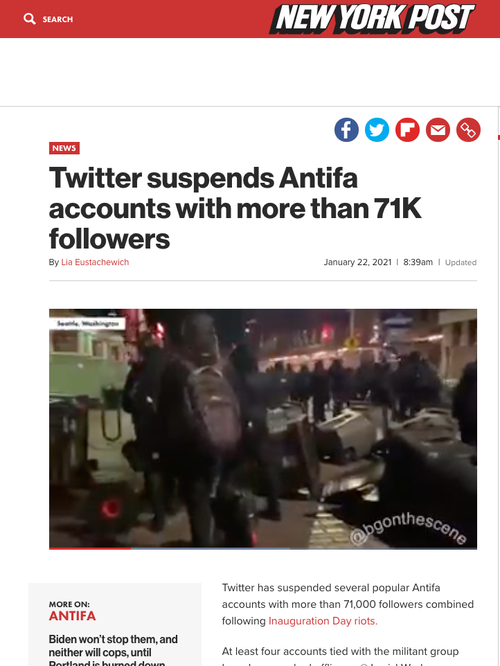
Task: Open author Lia Eustachewich's page
Action: click(95, 262)
